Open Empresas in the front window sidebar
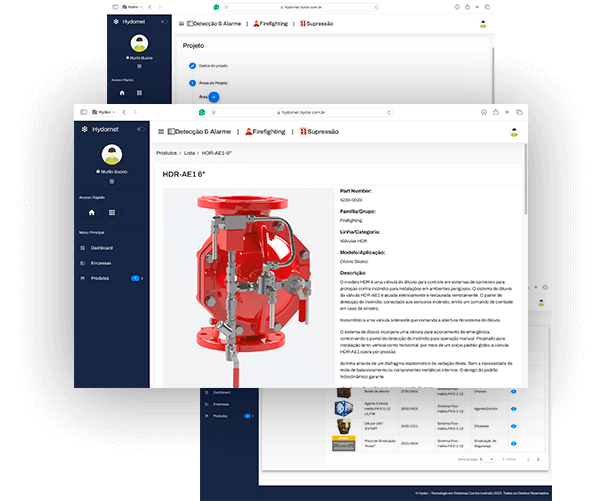 coord(101,263)
